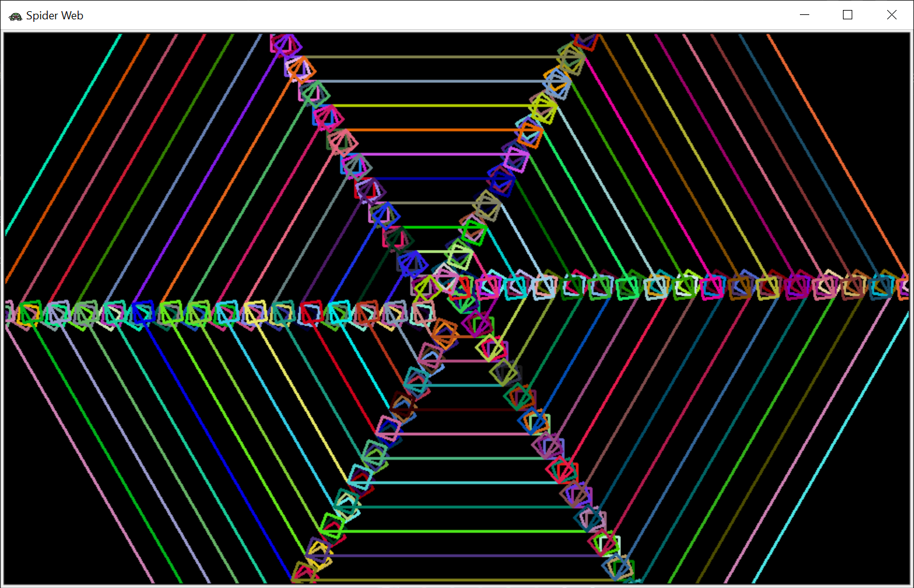Maximize the Spider Web window

847,15
